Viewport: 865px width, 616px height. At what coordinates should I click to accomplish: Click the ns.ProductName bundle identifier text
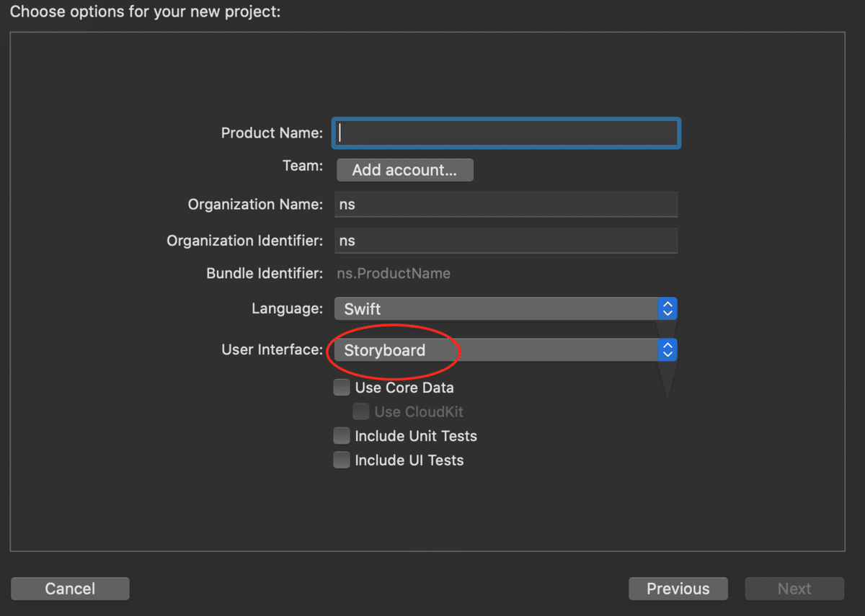point(394,274)
